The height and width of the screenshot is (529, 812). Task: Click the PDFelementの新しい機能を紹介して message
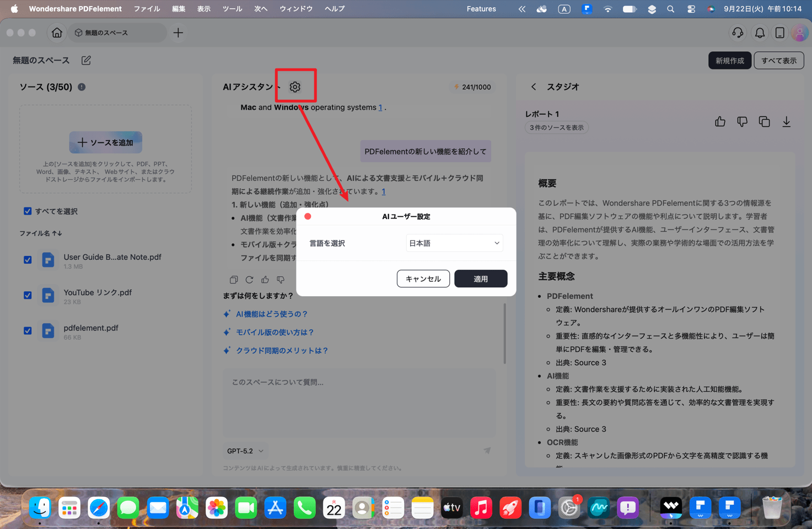click(x=426, y=151)
